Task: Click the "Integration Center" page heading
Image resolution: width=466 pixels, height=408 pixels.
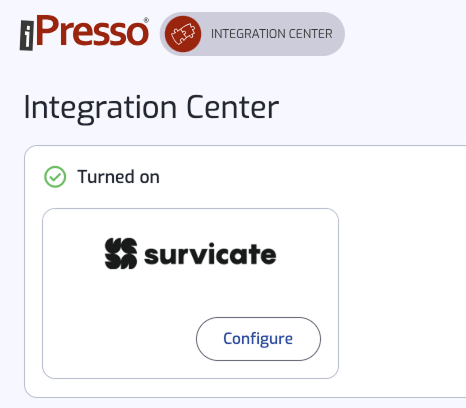Action: pos(151,107)
